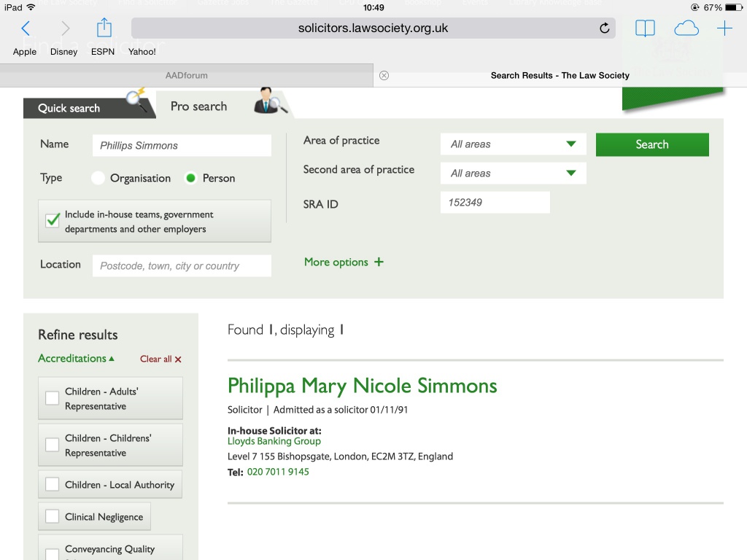The image size is (747, 560).
Task: Expand More options
Action: 344,262
